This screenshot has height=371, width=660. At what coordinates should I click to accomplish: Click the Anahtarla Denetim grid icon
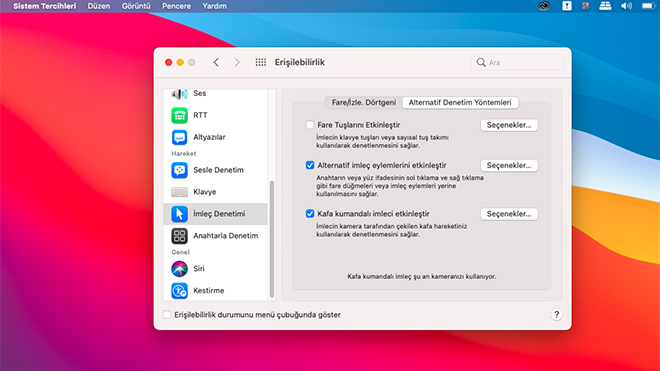179,236
